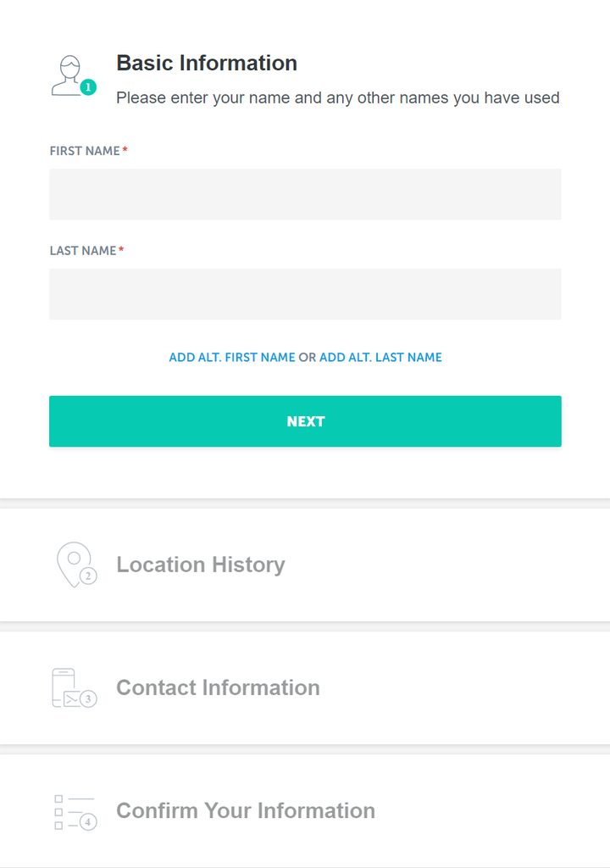Focus the First Name input field
Image resolution: width=610 pixels, height=868 pixels.
(305, 194)
